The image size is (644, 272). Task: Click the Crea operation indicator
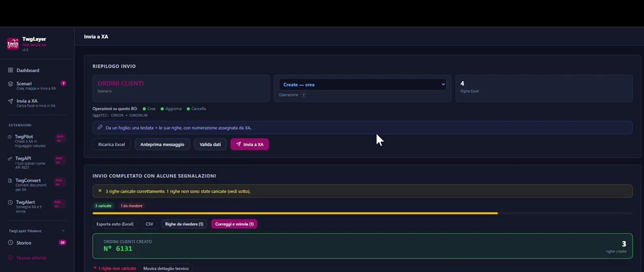click(149, 109)
